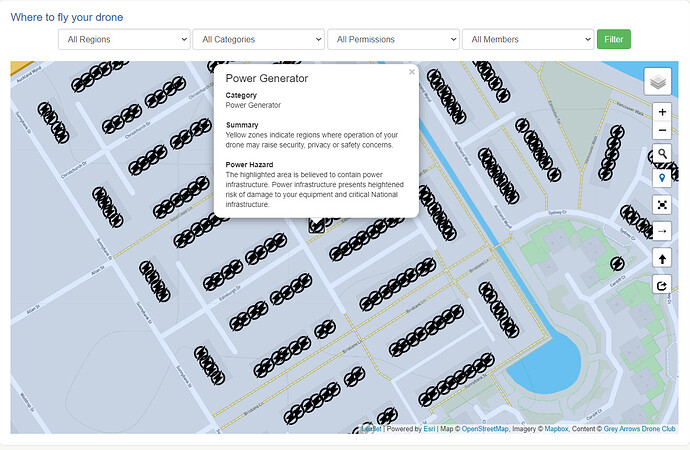Image resolution: width=690 pixels, height=450 pixels.
Task: Zoom out of the map
Action: [x=661, y=131]
